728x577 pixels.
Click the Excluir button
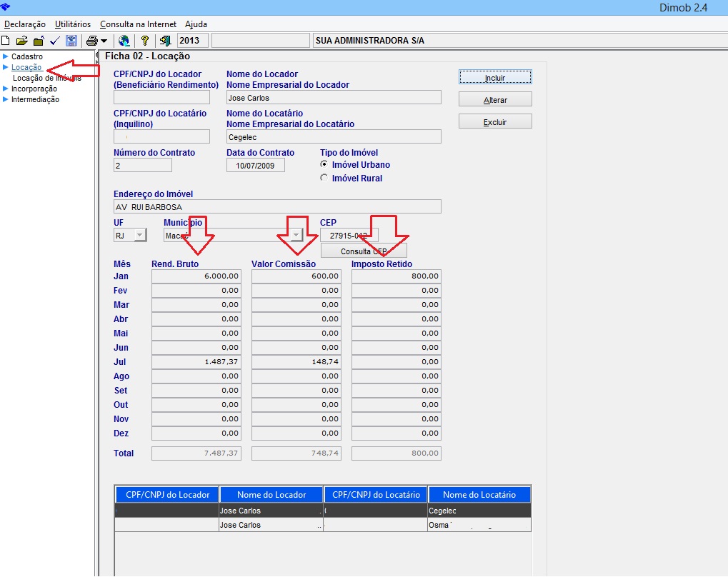pos(495,122)
